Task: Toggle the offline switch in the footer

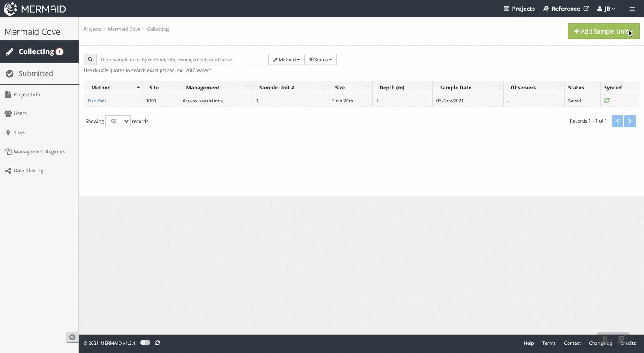Action: pyautogui.click(x=145, y=343)
